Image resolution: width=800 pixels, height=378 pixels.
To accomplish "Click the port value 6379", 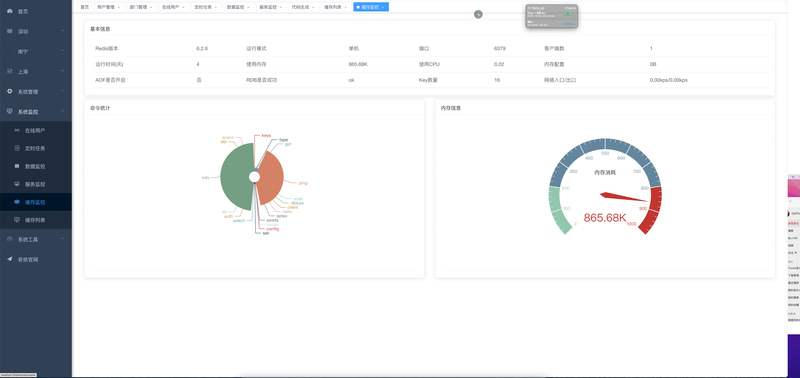I will tap(499, 48).
